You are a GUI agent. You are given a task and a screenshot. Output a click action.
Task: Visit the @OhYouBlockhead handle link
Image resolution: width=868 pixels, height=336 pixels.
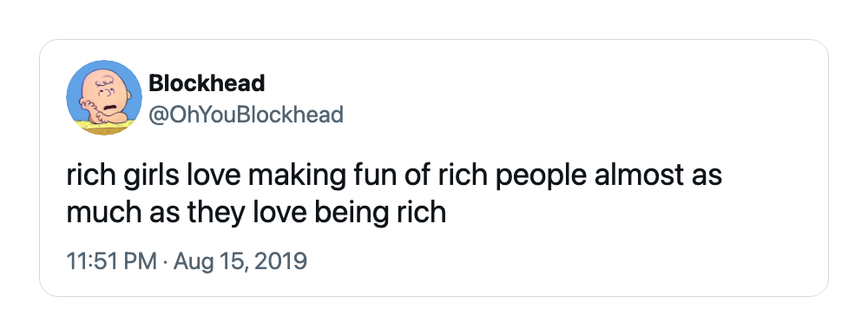[x=246, y=115]
